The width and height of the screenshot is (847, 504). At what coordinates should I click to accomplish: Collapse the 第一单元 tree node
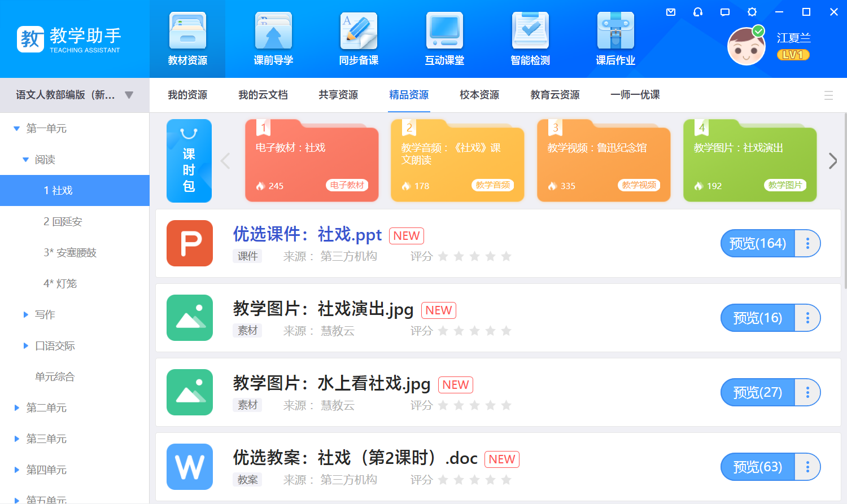[x=17, y=129]
